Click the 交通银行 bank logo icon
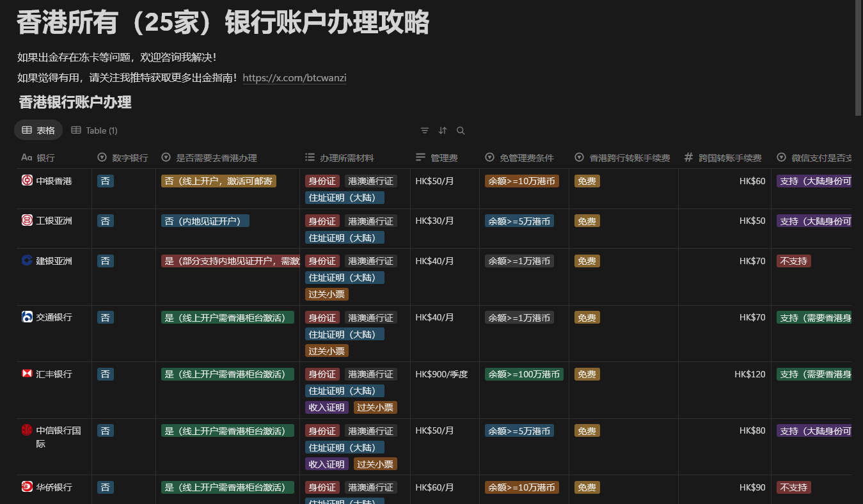 (27, 317)
